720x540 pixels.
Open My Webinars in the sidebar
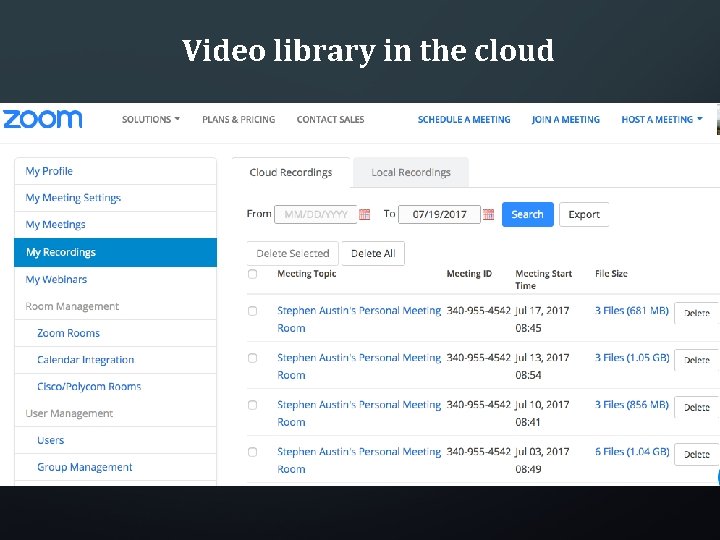tap(115, 279)
